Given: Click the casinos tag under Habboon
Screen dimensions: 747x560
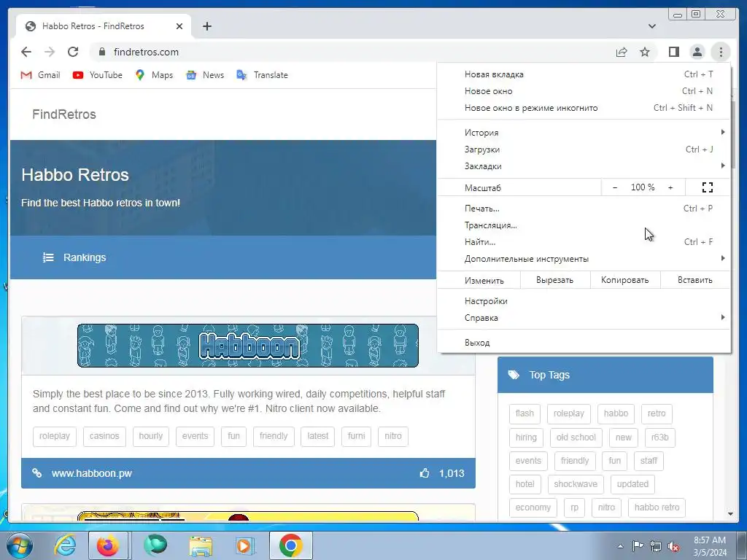Looking at the screenshot, I should click(104, 436).
